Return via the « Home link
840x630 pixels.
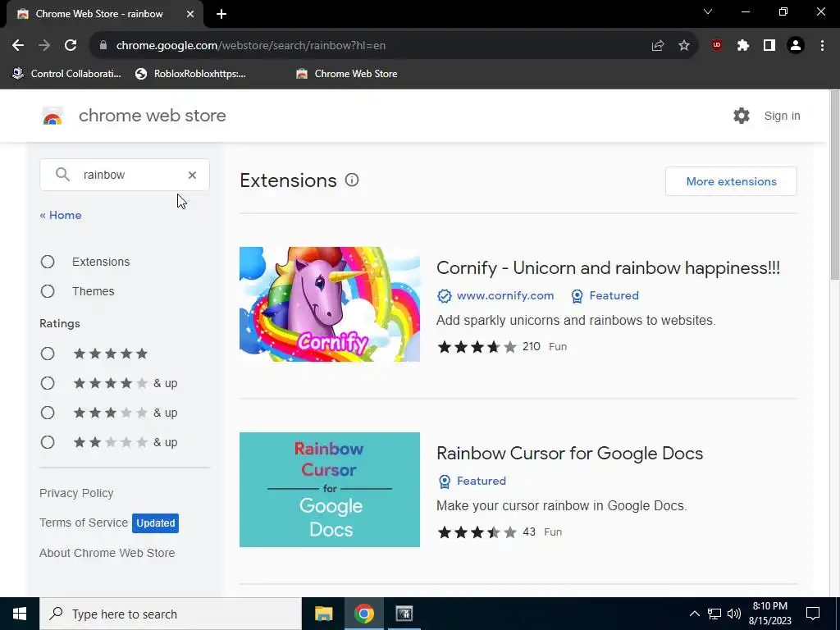coord(61,216)
